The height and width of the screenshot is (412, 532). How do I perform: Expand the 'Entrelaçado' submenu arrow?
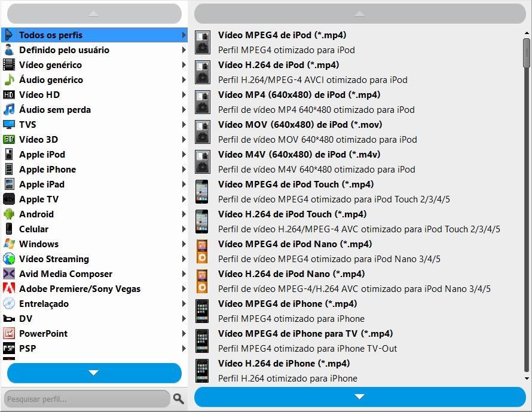184,303
